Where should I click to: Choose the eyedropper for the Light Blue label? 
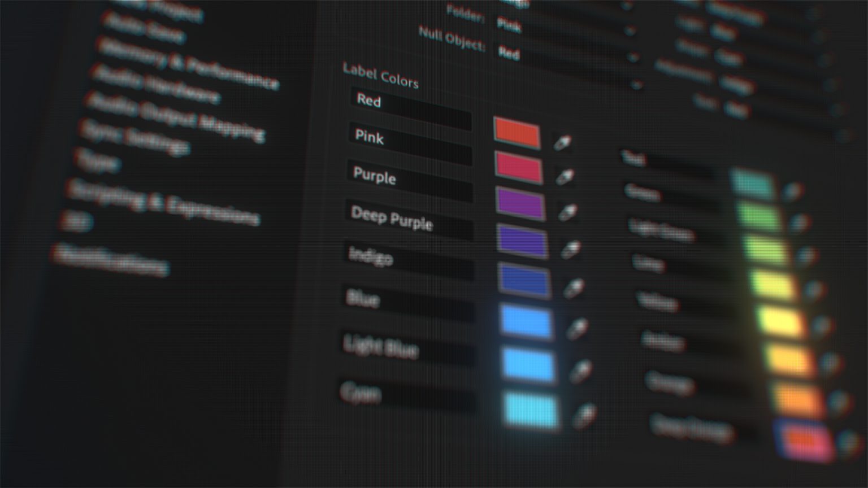(580, 371)
